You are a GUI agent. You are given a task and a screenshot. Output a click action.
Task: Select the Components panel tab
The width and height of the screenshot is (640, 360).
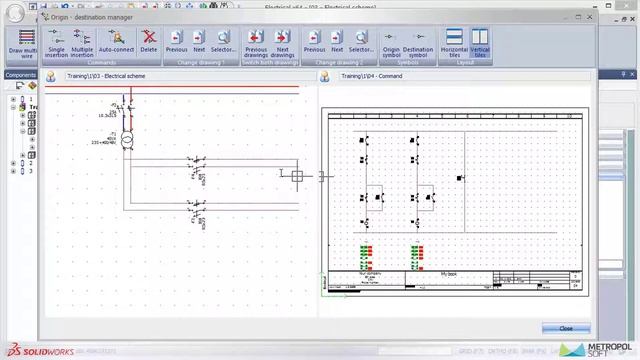point(21,75)
